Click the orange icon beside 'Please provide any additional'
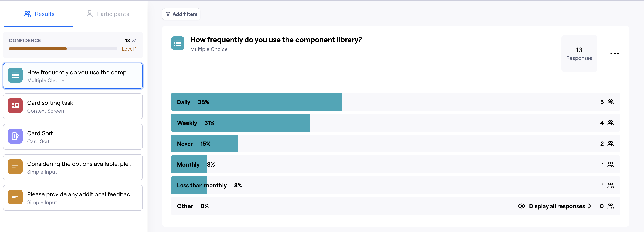 15,197
